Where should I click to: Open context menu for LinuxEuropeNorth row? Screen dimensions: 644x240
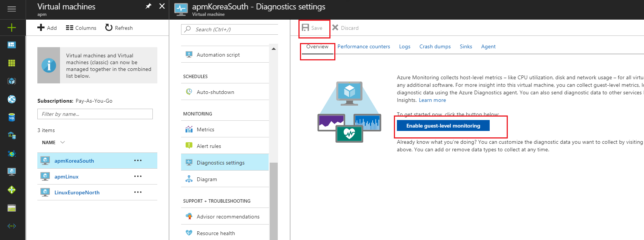[x=138, y=192]
